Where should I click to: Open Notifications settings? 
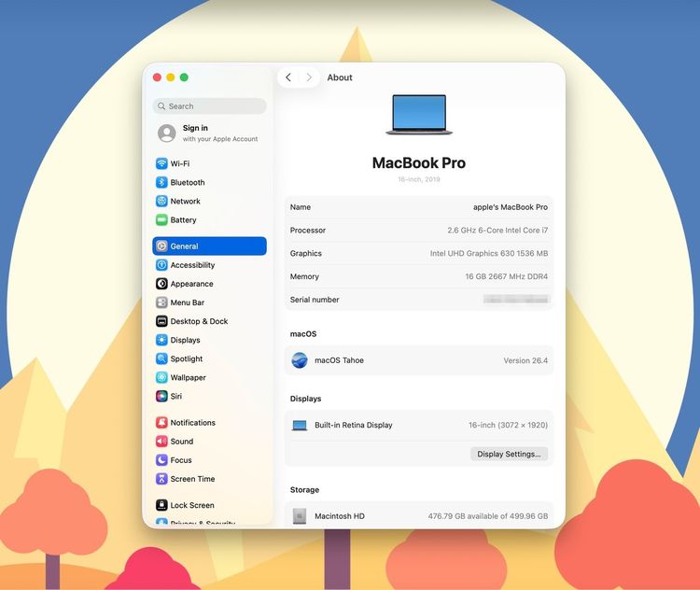click(209, 423)
